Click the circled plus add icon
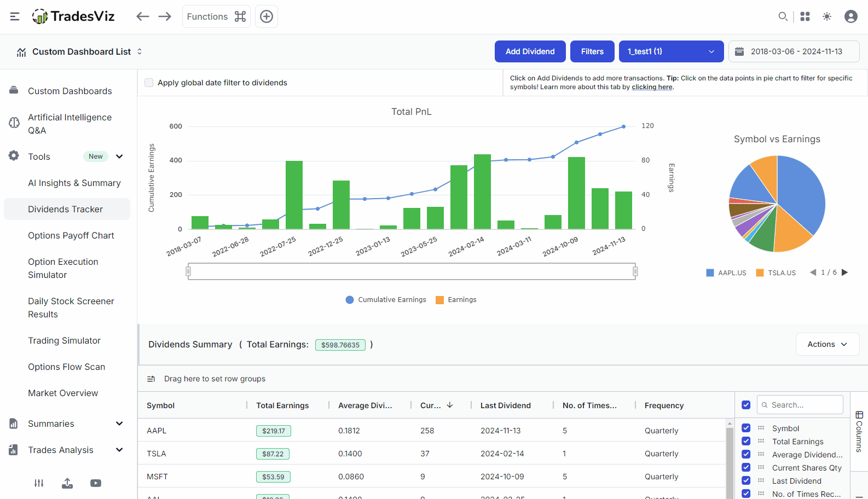This screenshot has height=499, width=868. pos(267,16)
